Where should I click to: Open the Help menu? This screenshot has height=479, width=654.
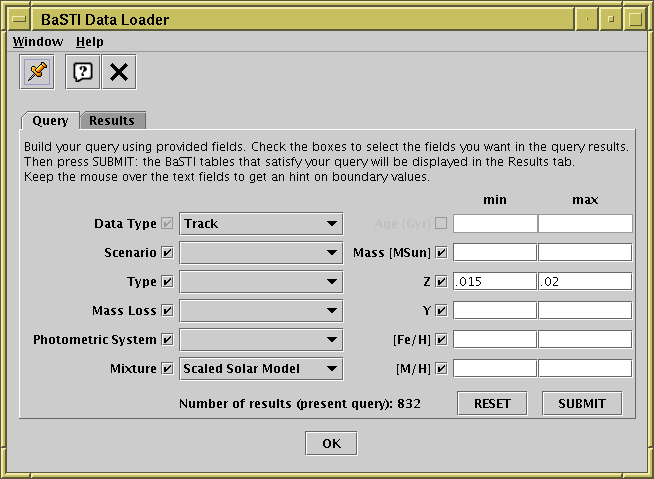(x=89, y=42)
